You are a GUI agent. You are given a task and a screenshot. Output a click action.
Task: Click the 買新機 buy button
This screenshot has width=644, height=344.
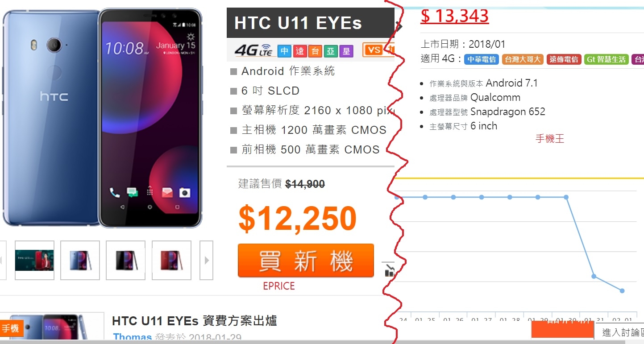(306, 261)
